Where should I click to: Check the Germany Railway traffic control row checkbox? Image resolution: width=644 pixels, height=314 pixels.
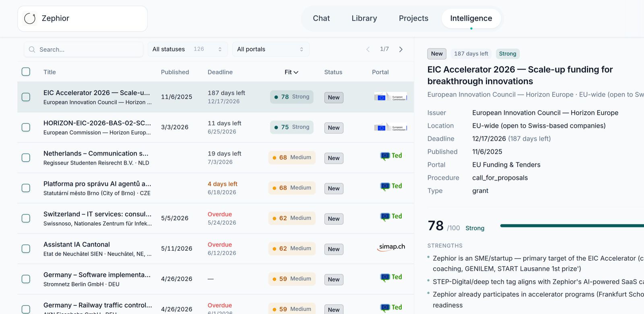tap(26, 309)
